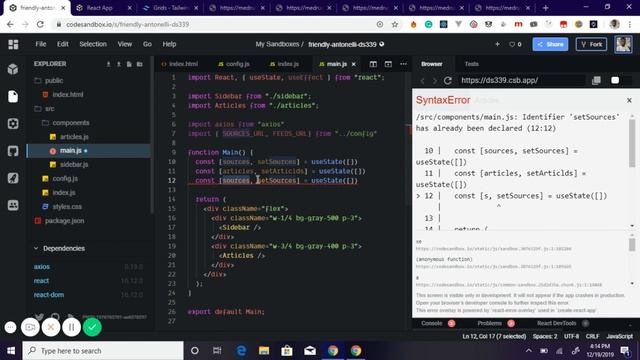640x360 pixels.
Task: Click the Windows search box
Action: click(x=103, y=351)
